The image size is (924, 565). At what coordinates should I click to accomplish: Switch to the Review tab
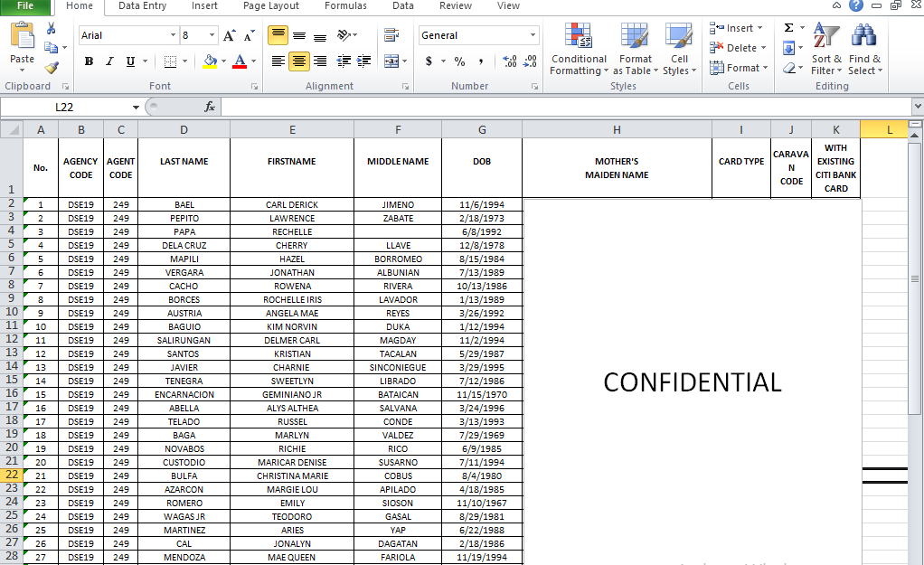456,6
